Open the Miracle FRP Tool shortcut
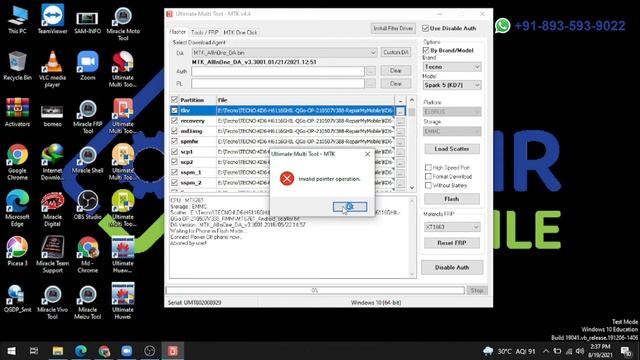 point(87,116)
